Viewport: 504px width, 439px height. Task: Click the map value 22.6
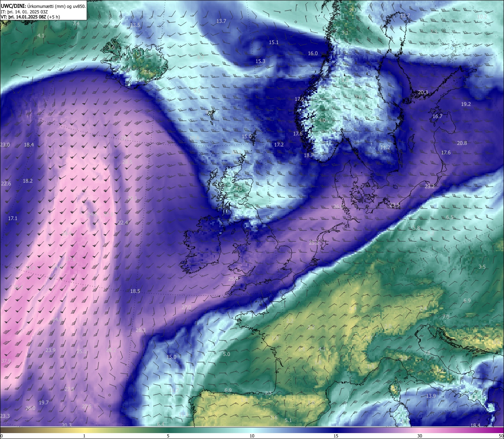click(6, 183)
